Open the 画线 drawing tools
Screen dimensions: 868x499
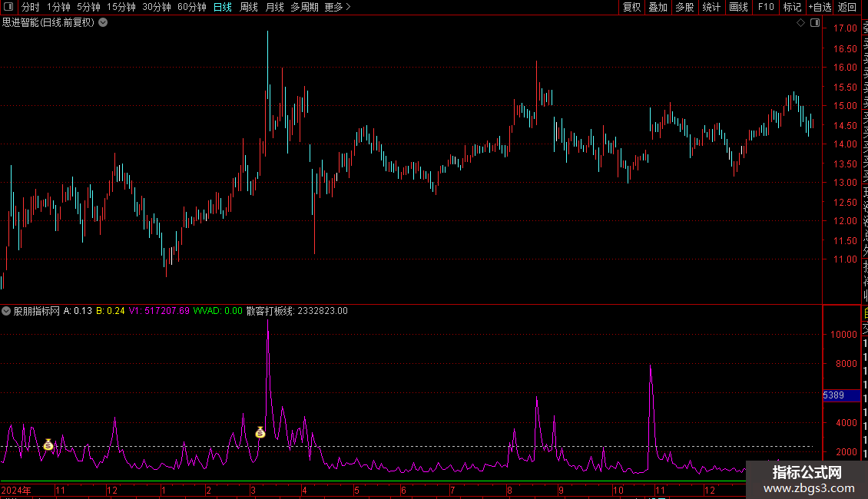point(738,7)
